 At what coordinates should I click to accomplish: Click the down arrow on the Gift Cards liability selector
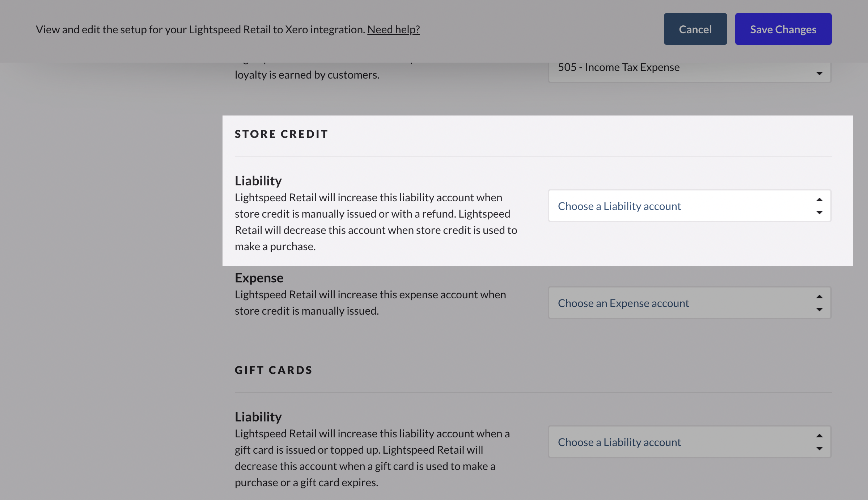coord(819,449)
